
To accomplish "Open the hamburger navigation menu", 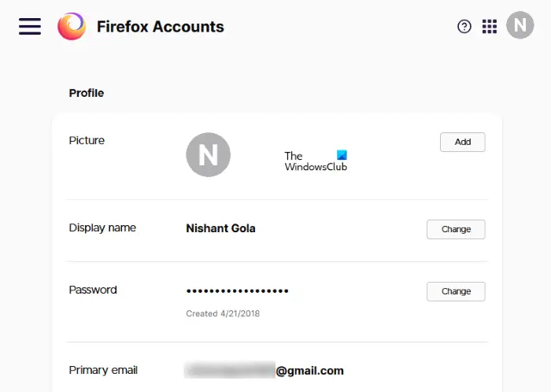I will [x=30, y=26].
